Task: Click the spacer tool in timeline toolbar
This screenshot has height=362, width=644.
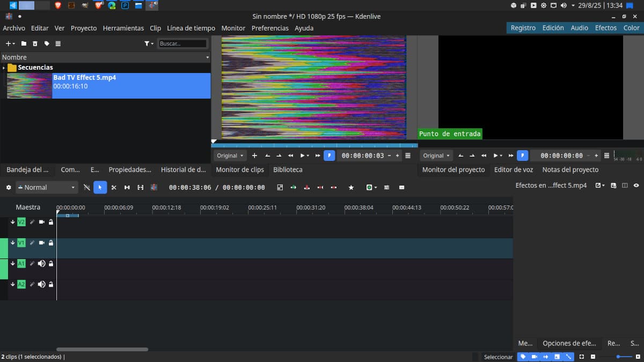Action: tap(127, 187)
